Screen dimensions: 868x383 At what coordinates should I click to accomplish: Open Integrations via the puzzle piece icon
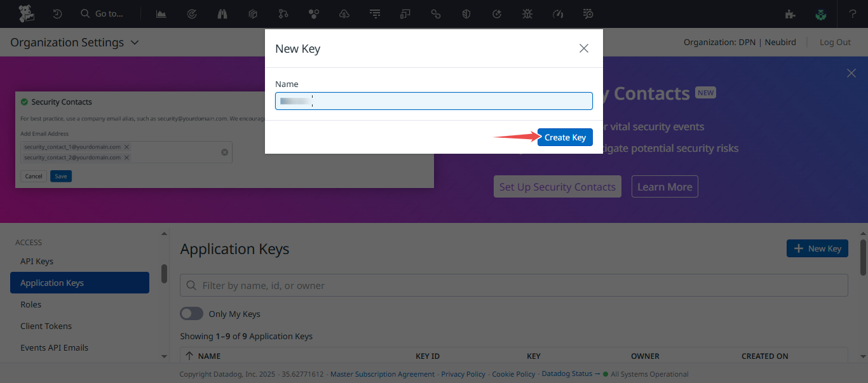pos(789,13)
